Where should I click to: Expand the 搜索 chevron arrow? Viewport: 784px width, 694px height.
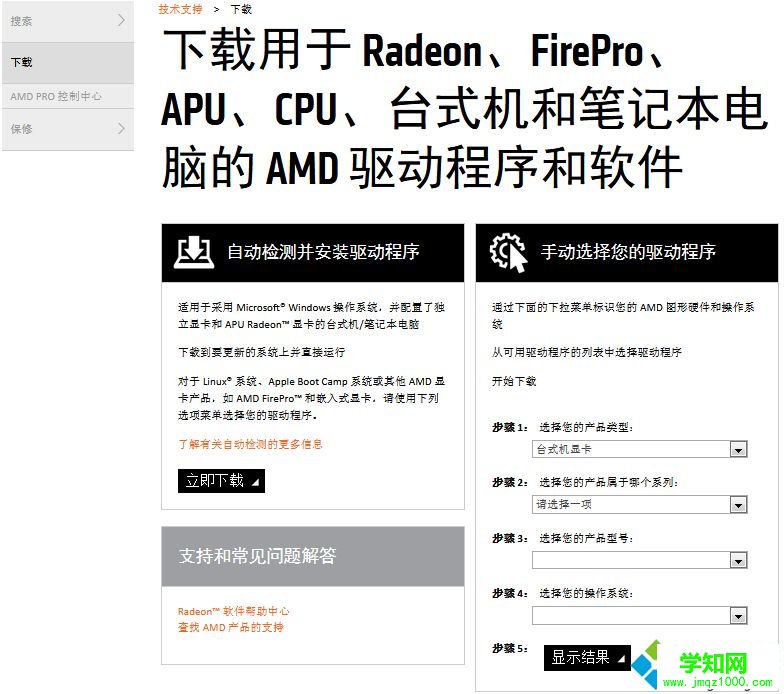122,20
